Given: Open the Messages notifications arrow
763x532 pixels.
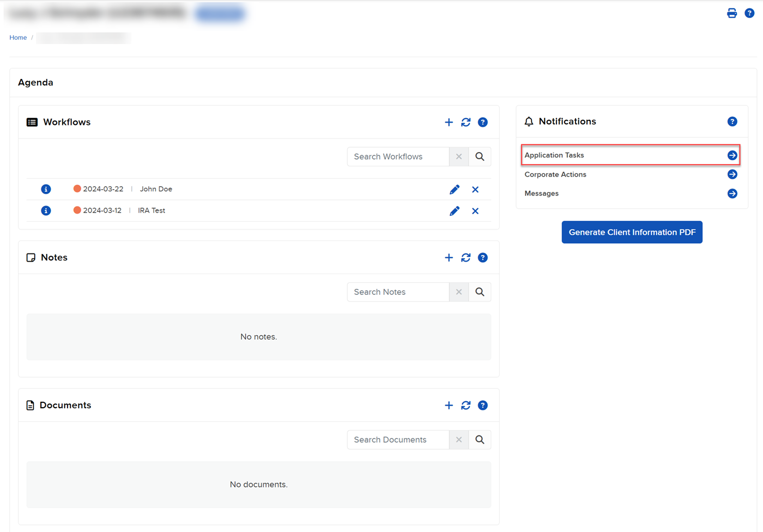Looking at the screenshot, I should (x=732, y=193).
